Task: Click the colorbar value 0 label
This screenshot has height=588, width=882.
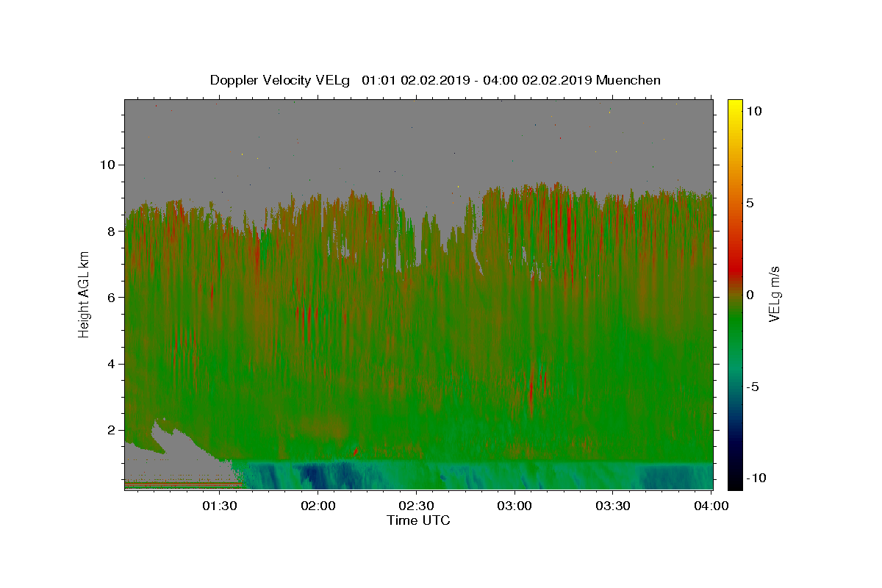Action: (750, 295)
